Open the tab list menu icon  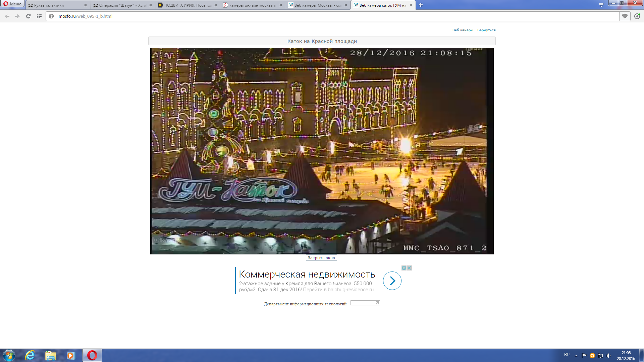(x=601, y=5)
